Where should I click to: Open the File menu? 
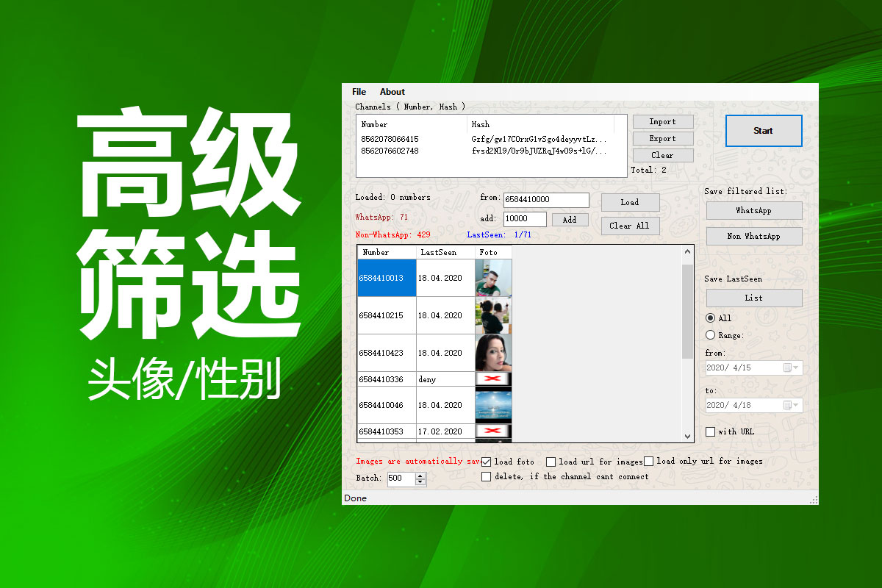tap(359, 92)
